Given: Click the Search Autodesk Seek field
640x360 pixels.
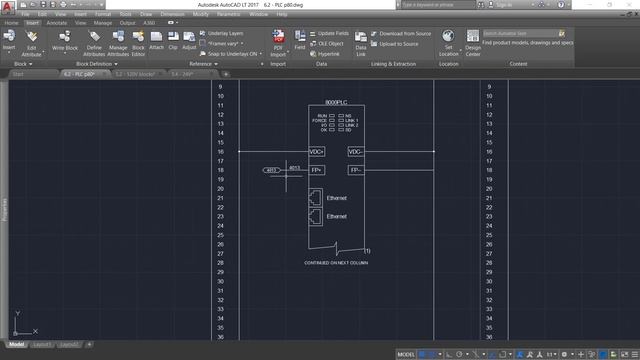Looking at the screenshot, I should (520, 33).
